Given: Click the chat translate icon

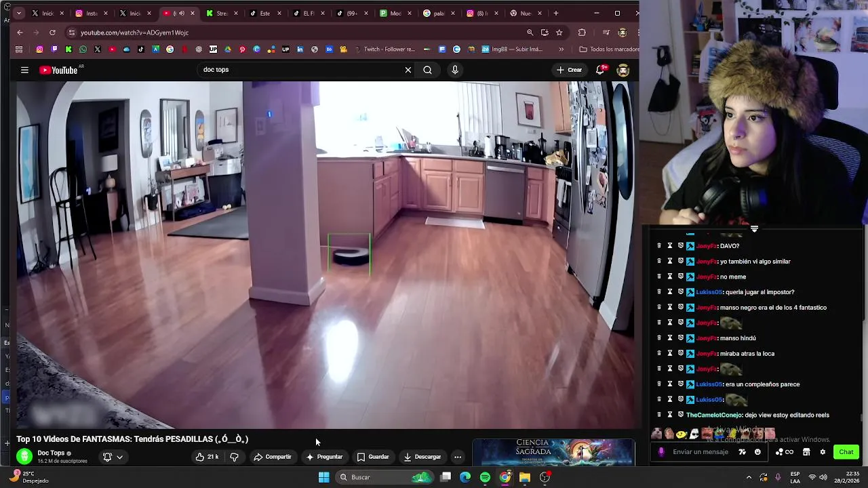Looking at the screenshot, I should [742, 452].
